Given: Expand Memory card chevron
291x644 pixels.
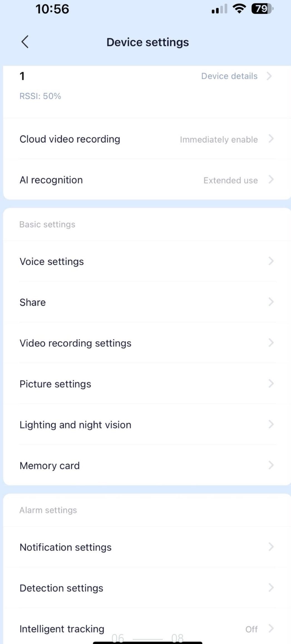Looking at the screenshot, I should coord(271,465).
